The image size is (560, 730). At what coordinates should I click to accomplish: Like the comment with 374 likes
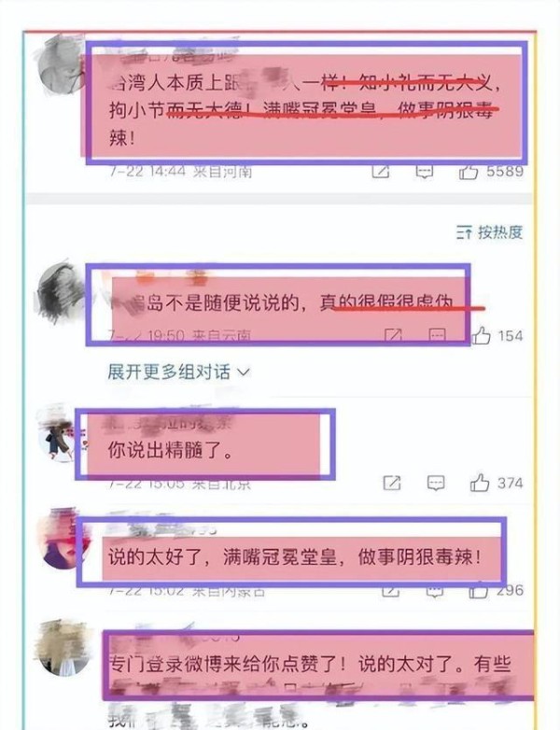pos(480,483)
